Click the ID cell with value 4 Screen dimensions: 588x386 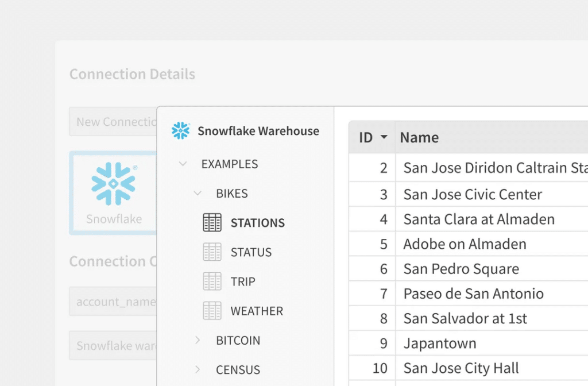[372, 219]
